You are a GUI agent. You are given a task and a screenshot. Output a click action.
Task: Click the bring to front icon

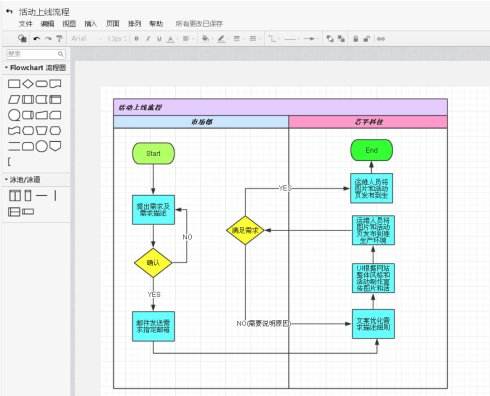(x=330, y=39)
